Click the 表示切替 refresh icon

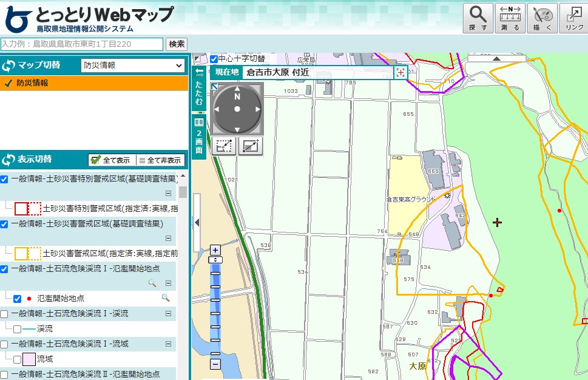click(8, 160)
